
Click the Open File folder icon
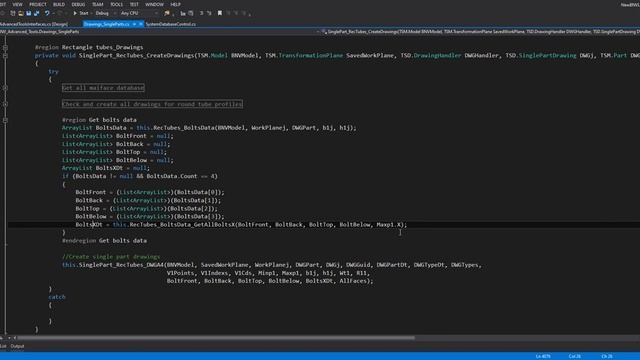tap(20, 13)
